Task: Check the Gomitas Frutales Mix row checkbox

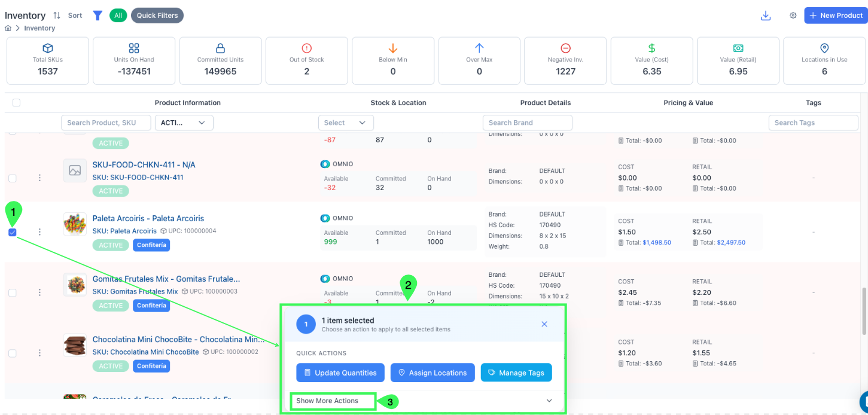Action: coord(13,293)
